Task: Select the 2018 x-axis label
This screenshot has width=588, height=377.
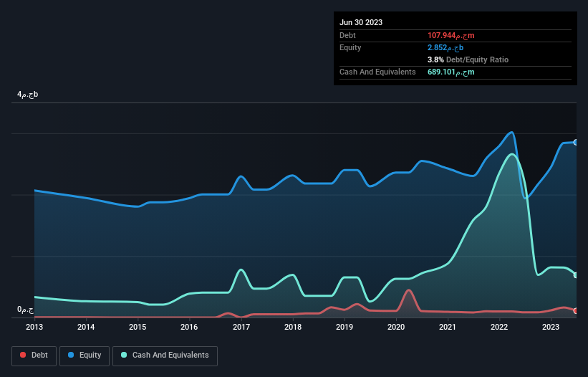Action: (293, 327)
